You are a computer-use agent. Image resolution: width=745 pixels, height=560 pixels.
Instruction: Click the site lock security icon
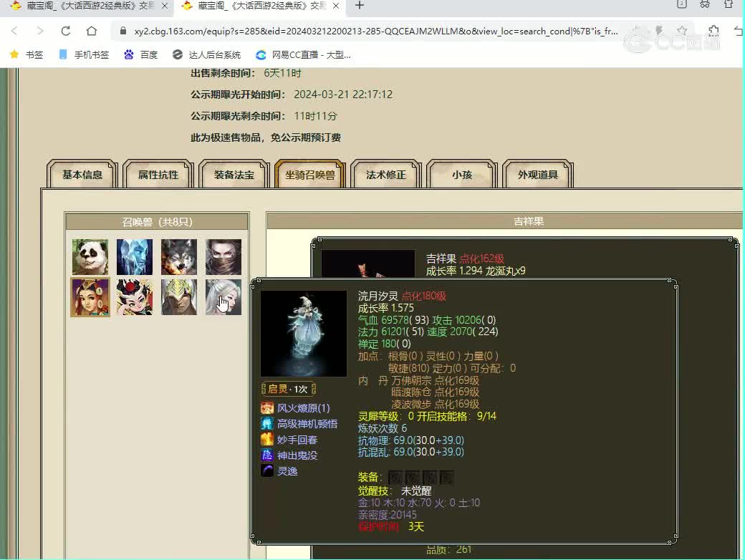[123, 31]
